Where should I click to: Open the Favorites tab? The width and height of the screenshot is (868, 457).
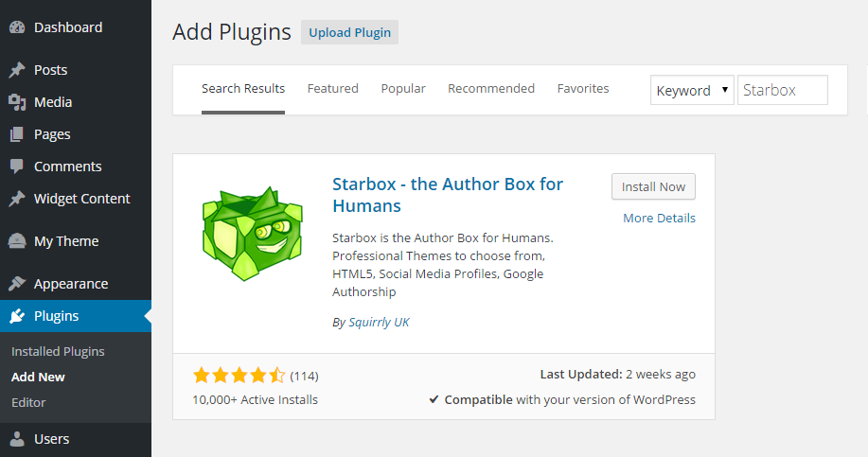pos(583,89)
